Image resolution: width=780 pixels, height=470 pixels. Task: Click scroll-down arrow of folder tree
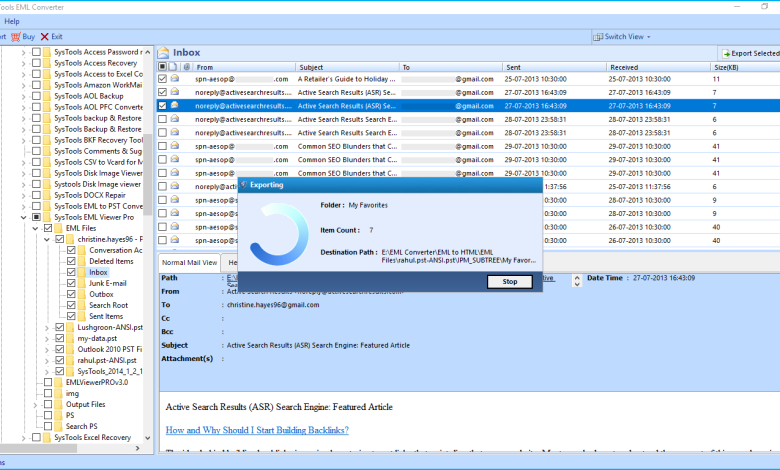tap(147, 438)
